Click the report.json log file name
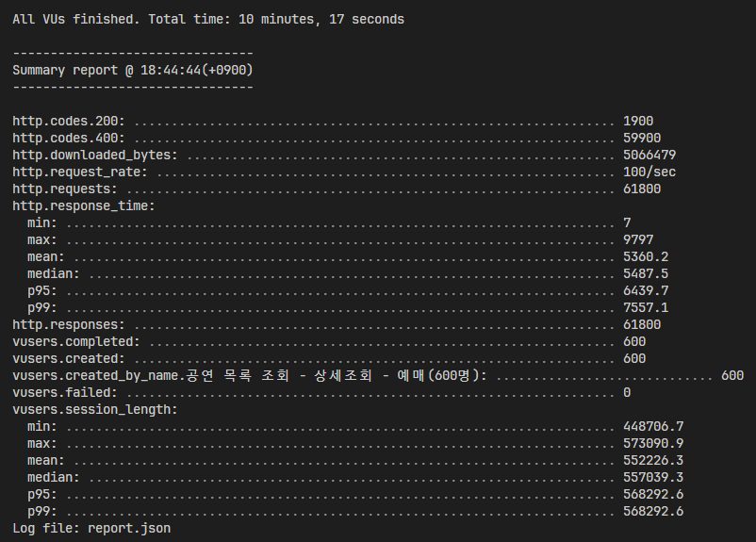756x542 pixels. (129, 529)
